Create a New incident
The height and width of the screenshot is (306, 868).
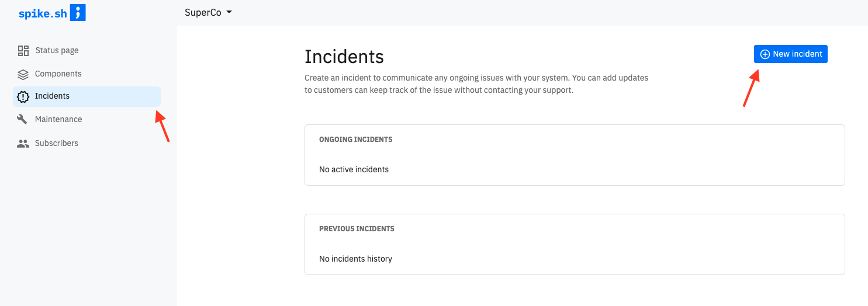point(790,54)
